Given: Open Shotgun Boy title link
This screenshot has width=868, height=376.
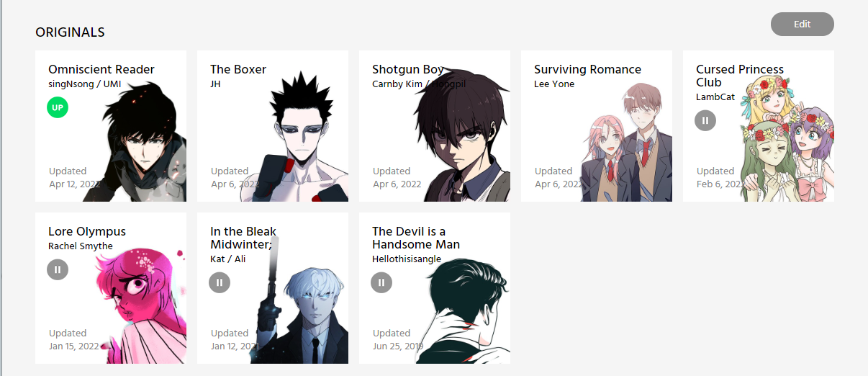Looking at the screenshot, I should [x=408, y=70].
